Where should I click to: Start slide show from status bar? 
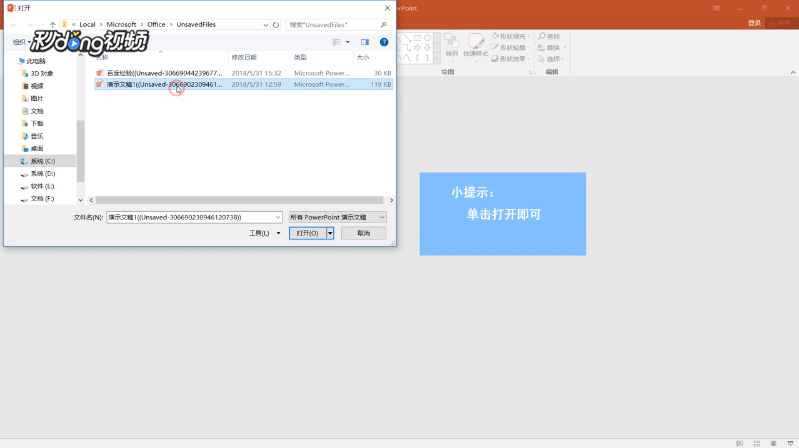[790, 443]
